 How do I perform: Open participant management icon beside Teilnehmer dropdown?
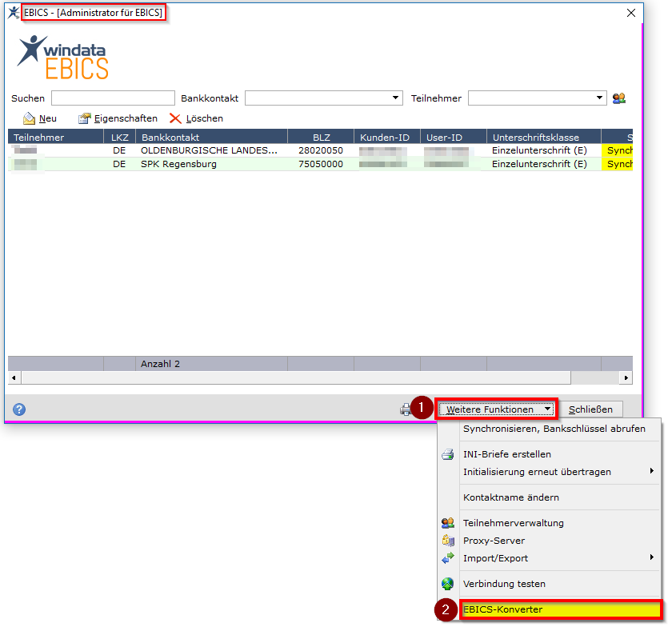619,98
